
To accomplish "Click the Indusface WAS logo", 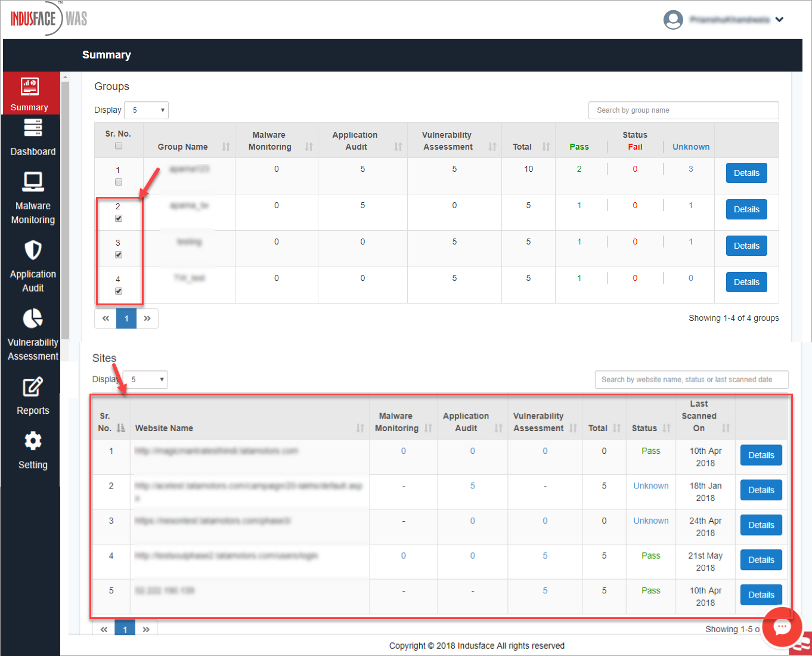I will (48, 18).
